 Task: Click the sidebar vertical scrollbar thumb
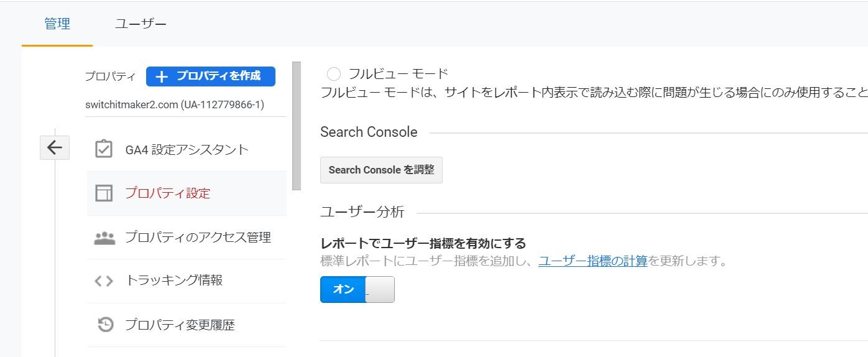296,126
